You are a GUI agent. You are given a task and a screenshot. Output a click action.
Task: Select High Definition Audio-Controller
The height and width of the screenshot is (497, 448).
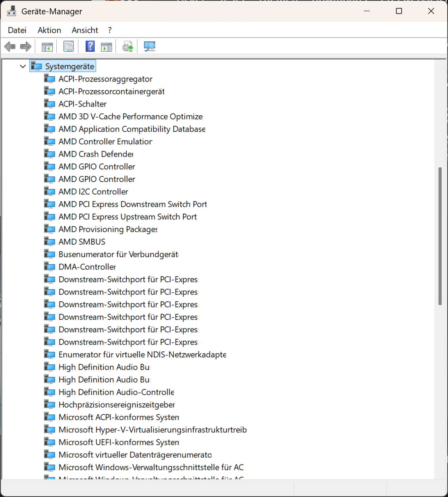point(116,392)
